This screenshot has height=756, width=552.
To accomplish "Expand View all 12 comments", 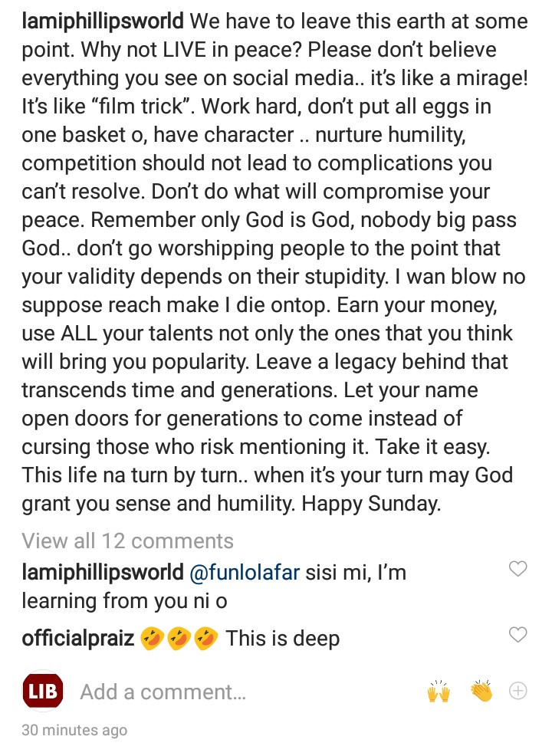I will [x=127, y=541].
